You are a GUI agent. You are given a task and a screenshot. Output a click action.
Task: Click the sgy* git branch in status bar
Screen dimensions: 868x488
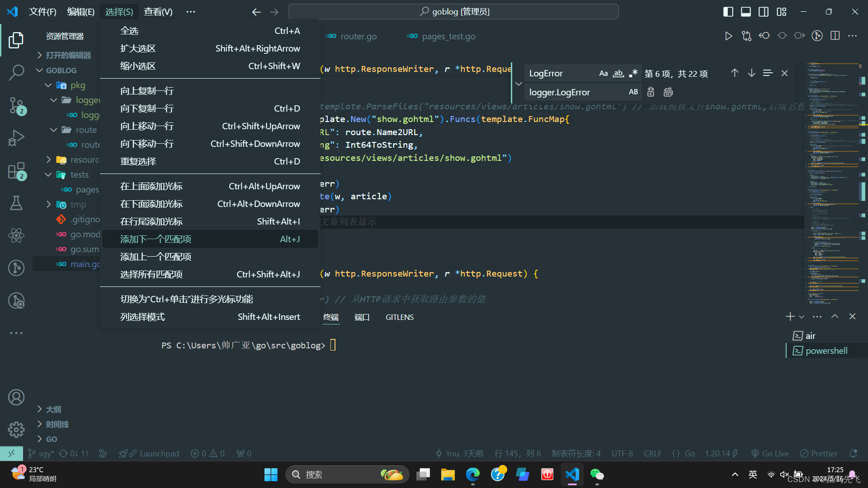tap(41, 453)
